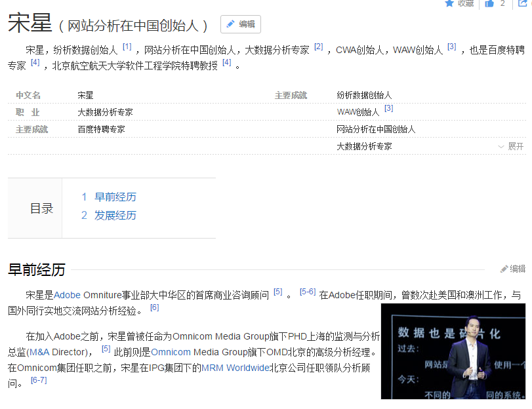Open reference [2] after 大数据分析专家

click(318, 47)
